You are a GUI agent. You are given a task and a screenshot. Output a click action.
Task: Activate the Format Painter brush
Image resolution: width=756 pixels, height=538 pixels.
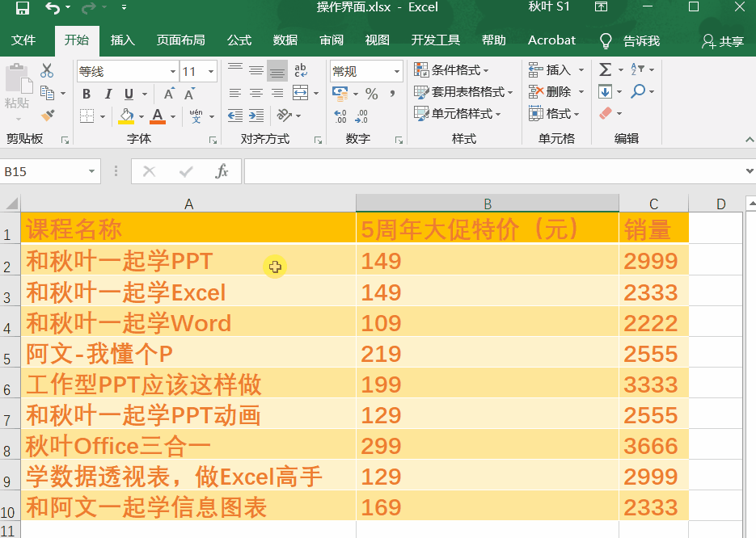[x=47, y=116]
